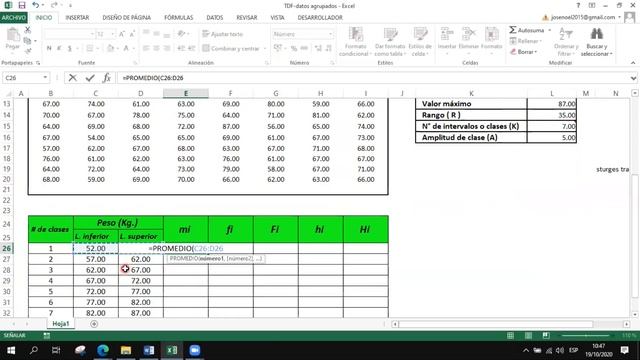Click the Windows Start button
The height and width of the screenshot is (360, 640).
pyautogui.click(x=11, y=350)
